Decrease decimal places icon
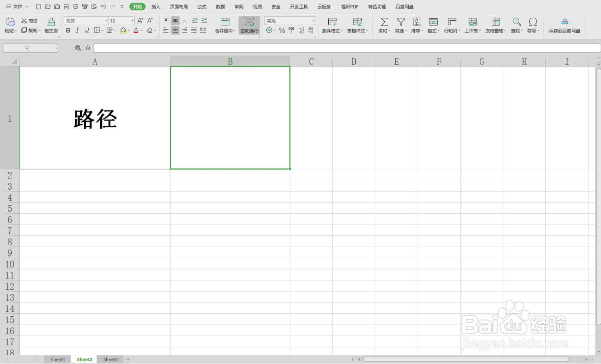 pyautogui.click(x=311, y=30)
